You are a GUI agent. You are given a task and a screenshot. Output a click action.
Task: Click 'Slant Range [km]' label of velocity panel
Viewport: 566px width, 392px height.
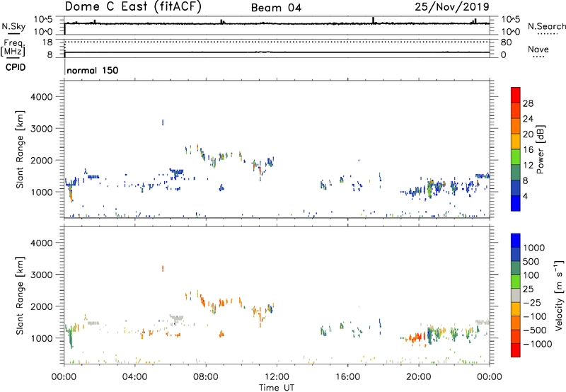click(x=20, y=296)
